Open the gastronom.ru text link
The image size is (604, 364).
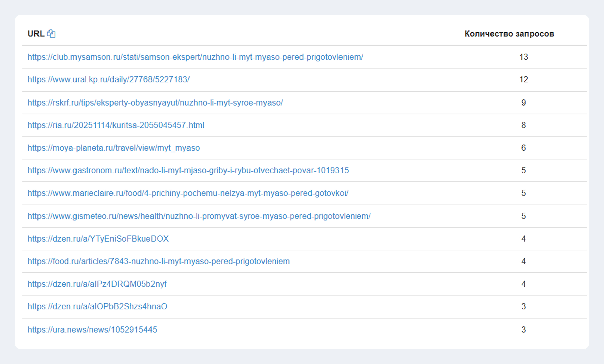[188, 170]
